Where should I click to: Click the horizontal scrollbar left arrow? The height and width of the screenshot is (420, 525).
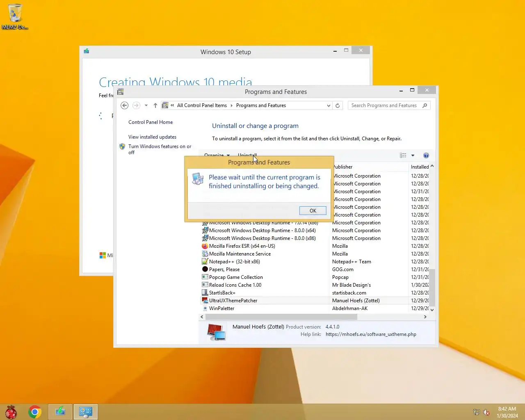pos(202,317)
